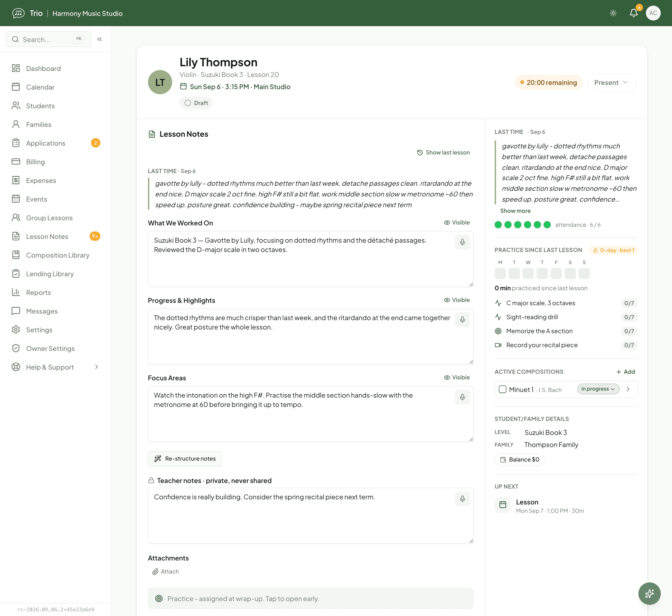Click the microphone in Teacher notes
This screenshot has height=616, width=672.
462,499
